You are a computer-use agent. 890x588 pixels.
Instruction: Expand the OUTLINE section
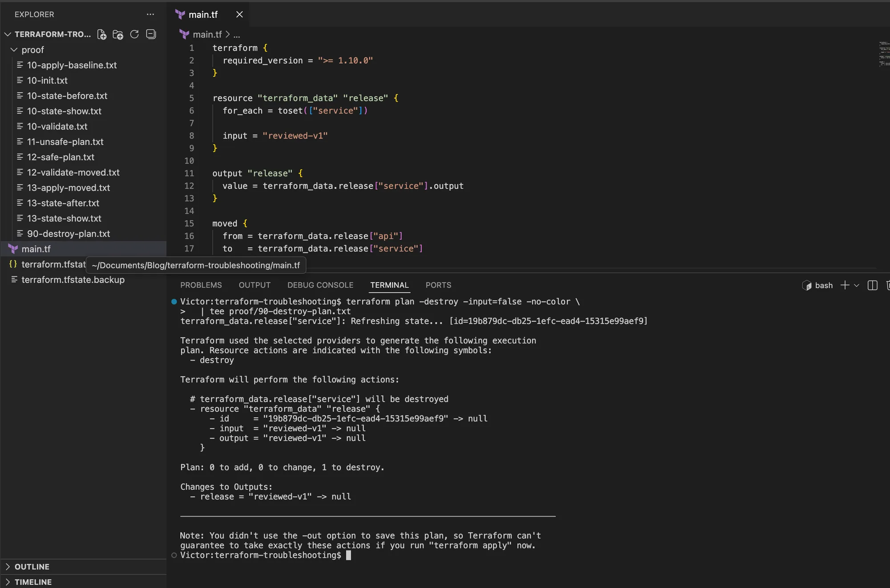tap(83, 567)
